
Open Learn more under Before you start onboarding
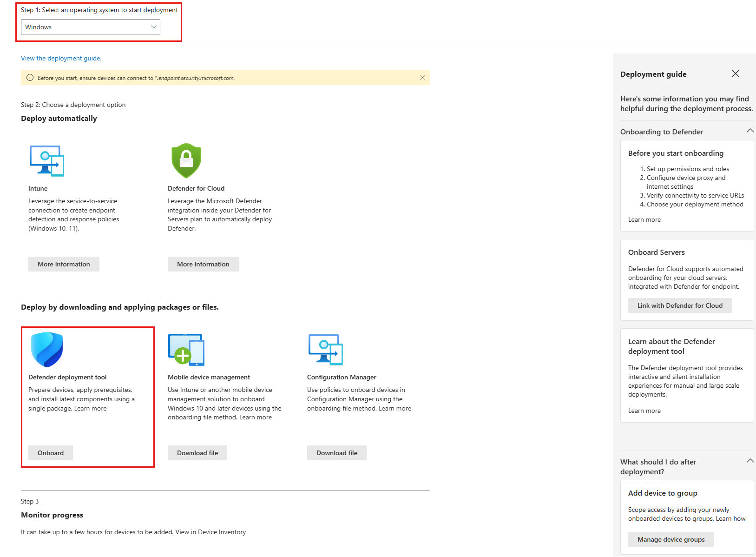[644, 219]
